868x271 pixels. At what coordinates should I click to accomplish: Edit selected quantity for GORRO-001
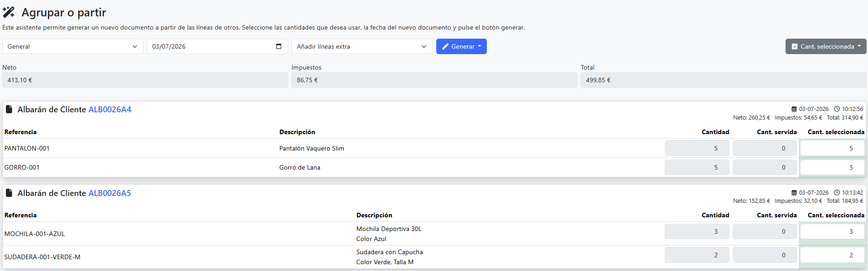tap(832, 167)
